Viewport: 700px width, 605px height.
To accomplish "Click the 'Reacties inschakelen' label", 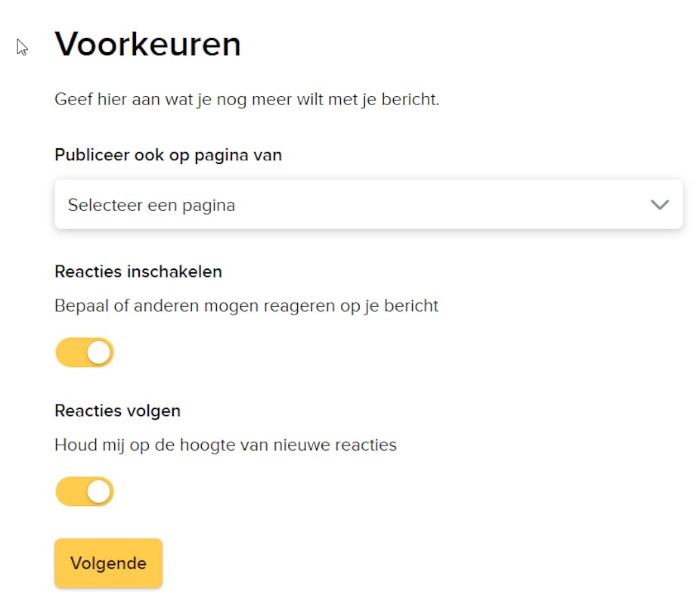I will click(138, 271).
